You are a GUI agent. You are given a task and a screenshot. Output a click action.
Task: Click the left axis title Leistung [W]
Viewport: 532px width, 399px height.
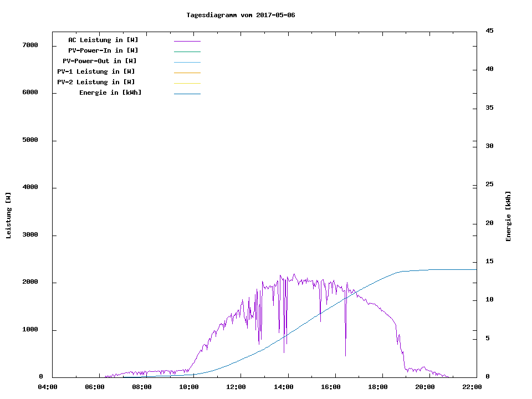(x=8, y=216)
